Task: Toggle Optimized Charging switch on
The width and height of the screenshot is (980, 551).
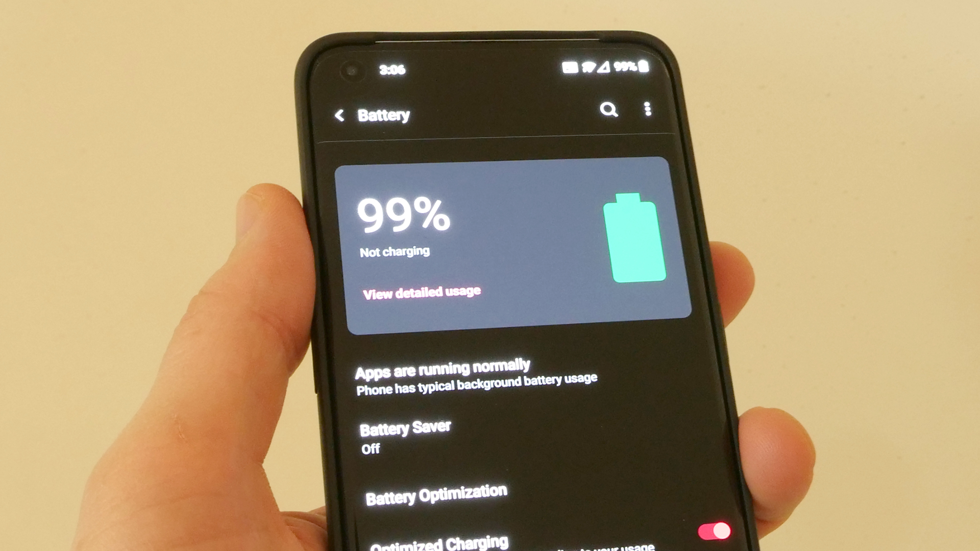Action: point(715,531)
